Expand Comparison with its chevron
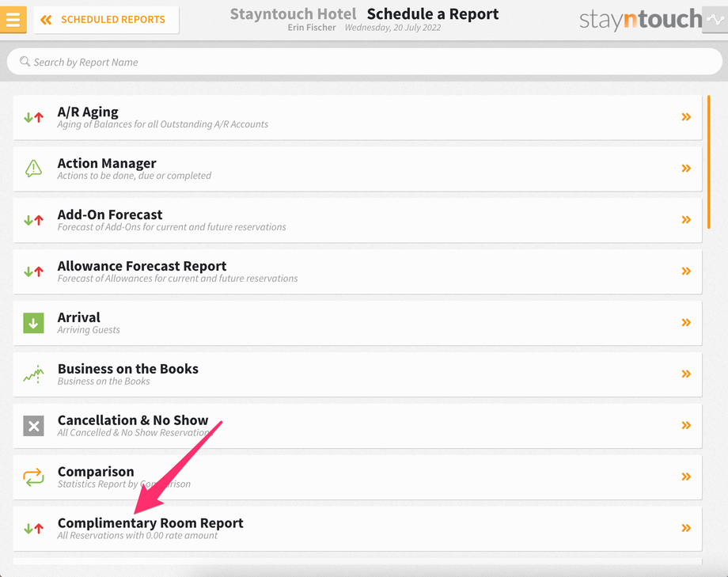The width and height of the screenshot is (728, 577). (x=686, y=476)
